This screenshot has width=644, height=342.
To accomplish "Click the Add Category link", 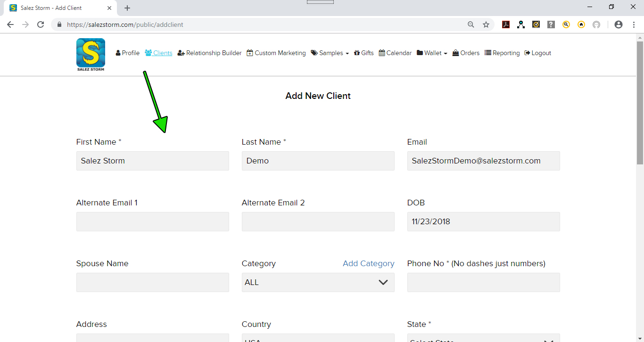I will [x=368, y=263].
